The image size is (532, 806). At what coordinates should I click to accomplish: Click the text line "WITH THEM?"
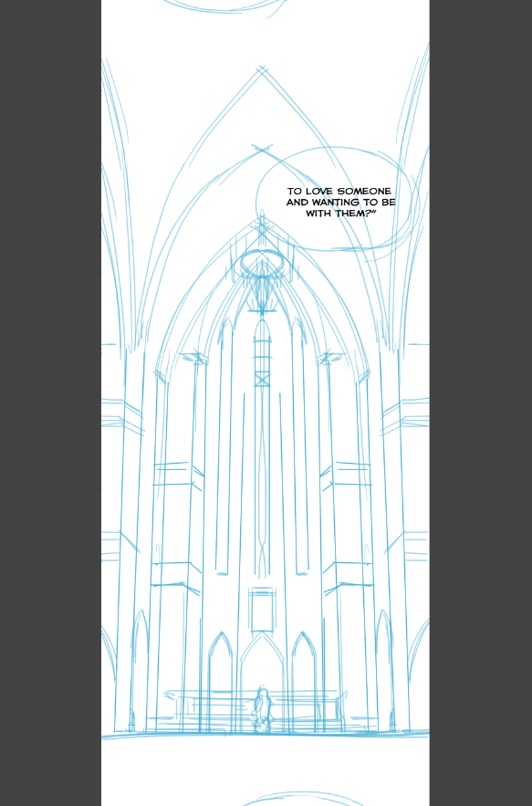tap(340, 214)
